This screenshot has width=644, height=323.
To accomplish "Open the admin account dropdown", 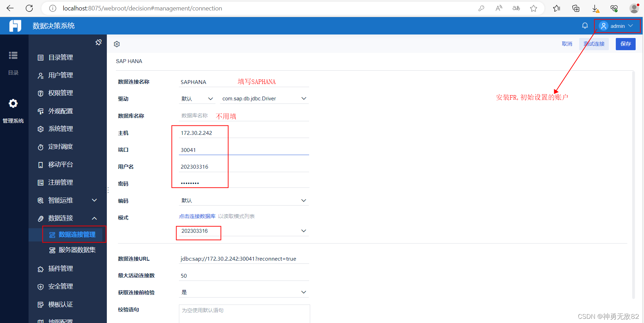I will [617, 25].
